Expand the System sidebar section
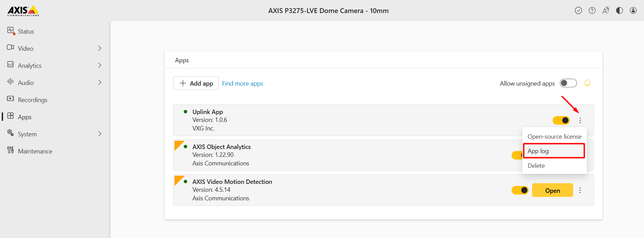 [100, 134]
